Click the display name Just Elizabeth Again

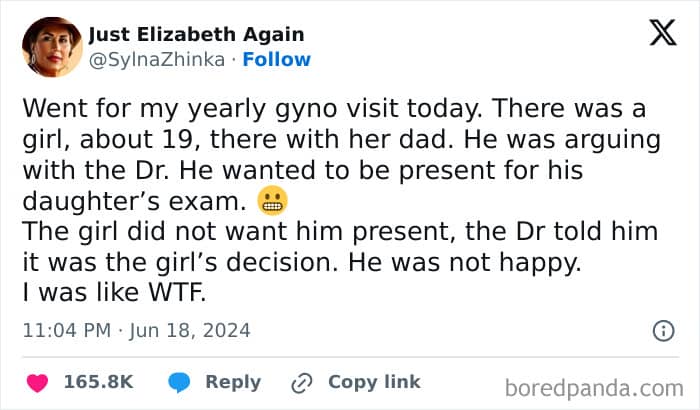click(x=197, y=34)
